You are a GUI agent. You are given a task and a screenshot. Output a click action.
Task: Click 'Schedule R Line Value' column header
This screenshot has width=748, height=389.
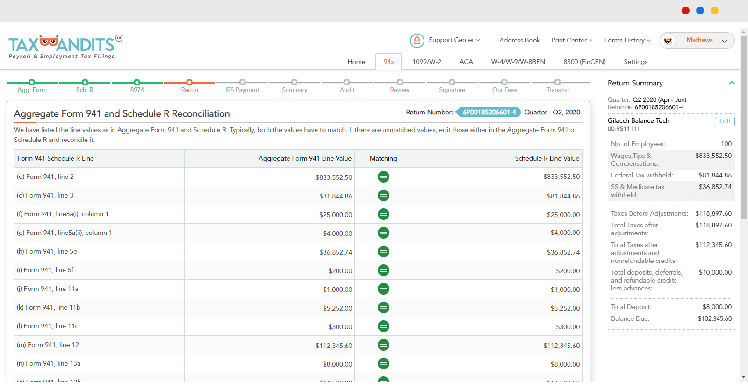tap(547, 158)
